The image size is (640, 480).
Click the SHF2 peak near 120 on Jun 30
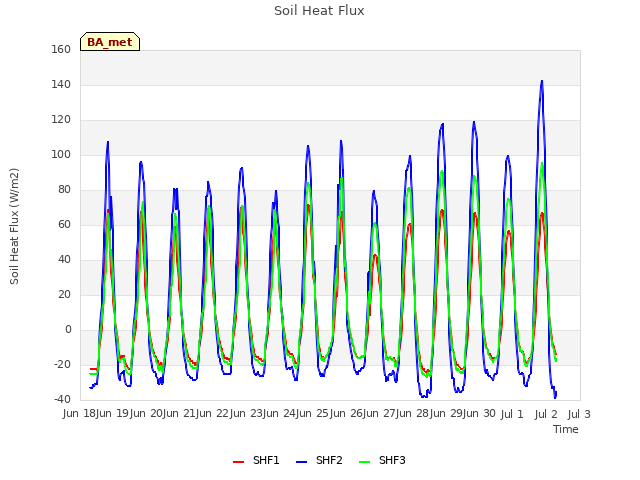point(474,122)
